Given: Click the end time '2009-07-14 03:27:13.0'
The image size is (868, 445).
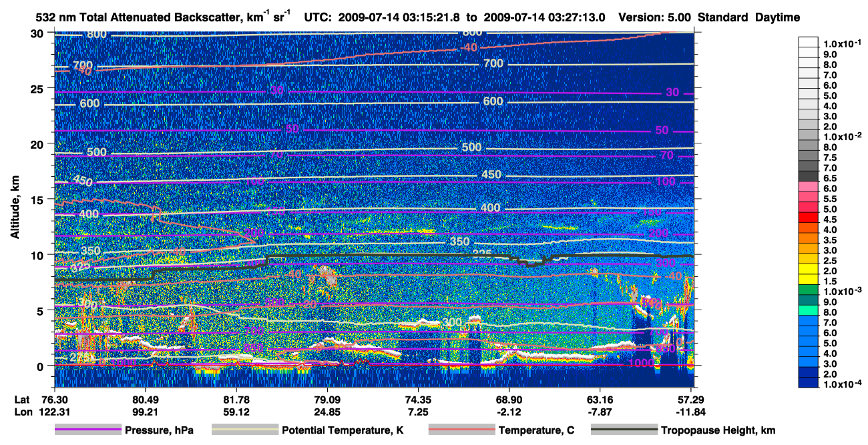Looking at the screenshot, I should coord(546,18).
